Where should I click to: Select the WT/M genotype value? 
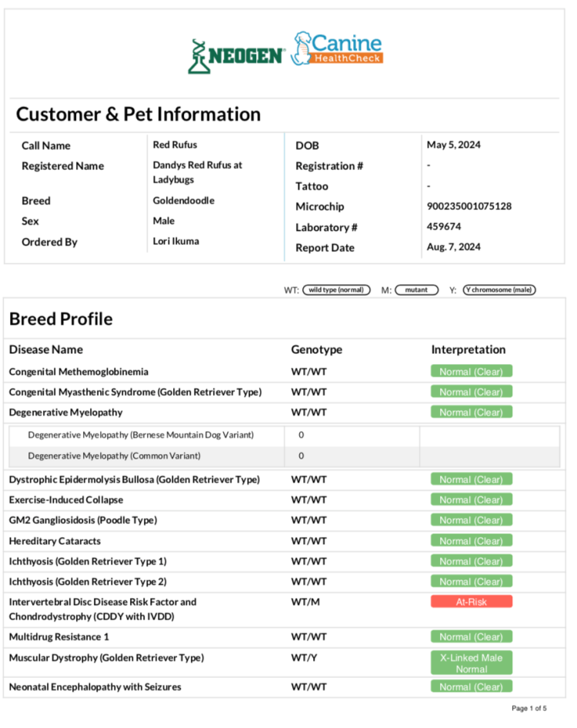click(x=305, y=602)
